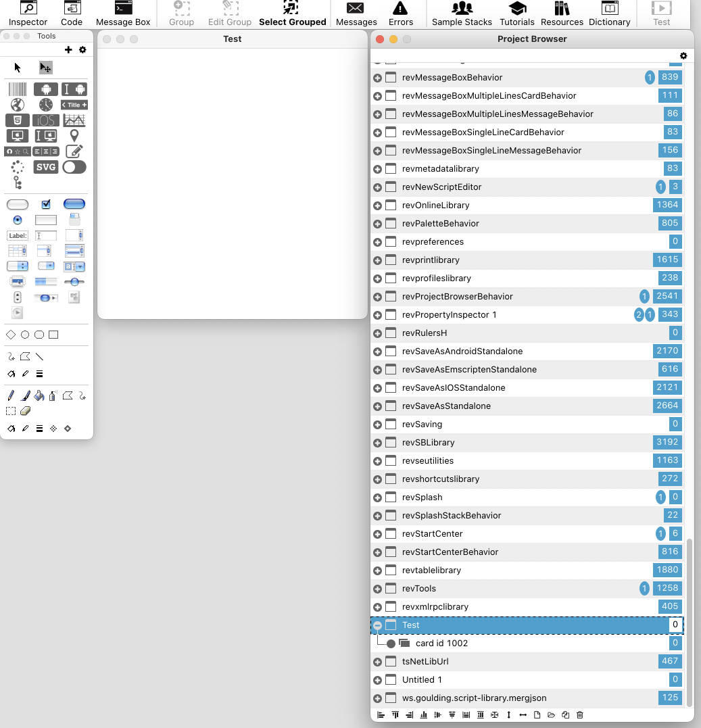Image resolution: width=701 pixels, height=728 pixels.
Task: Pick the iOS button widget
Action: point(45,120)
